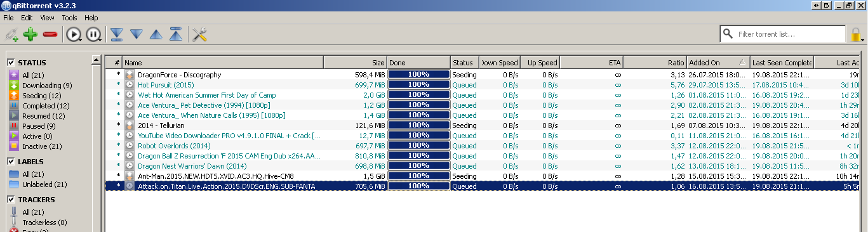Viewport: 868px width, 232px height.
Task: Sort by the Last Seen Complete header
Action: tap(782, 63)
